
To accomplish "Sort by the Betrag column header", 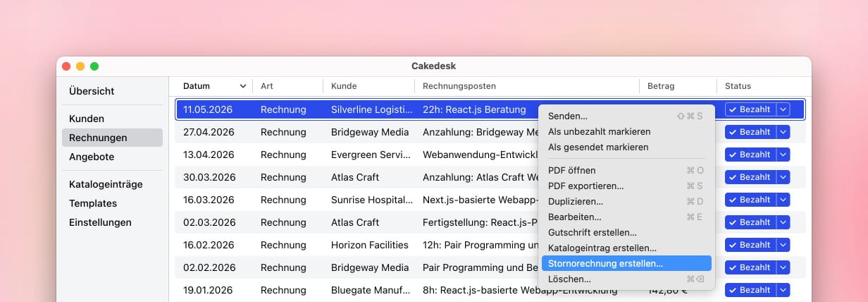I will pos(678,86).
